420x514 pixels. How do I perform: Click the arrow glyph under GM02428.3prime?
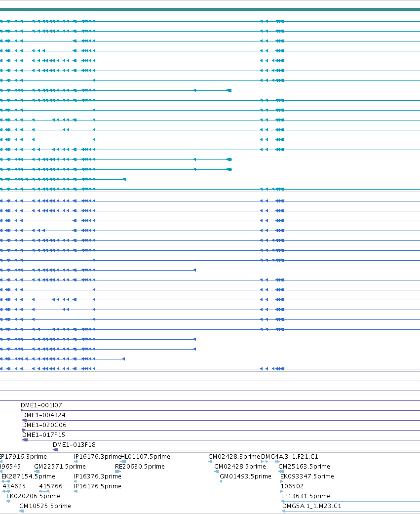210,462
